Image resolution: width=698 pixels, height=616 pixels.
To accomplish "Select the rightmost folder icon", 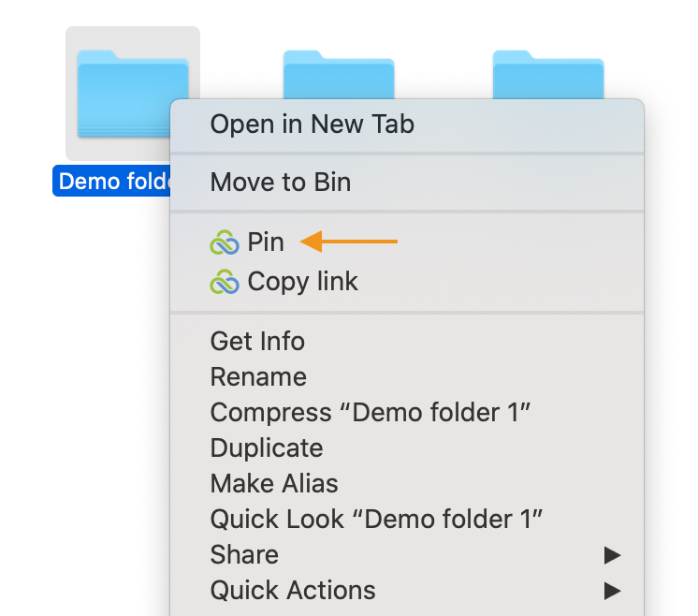I will (548, 74).
